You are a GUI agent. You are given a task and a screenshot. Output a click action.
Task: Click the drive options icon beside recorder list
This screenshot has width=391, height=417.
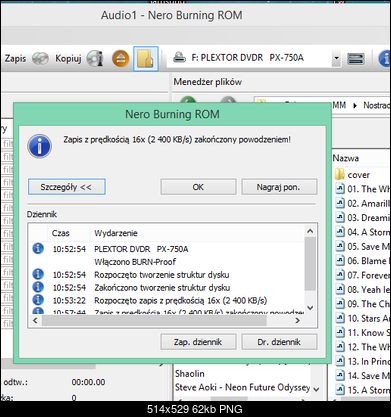(x=356, y=59)
